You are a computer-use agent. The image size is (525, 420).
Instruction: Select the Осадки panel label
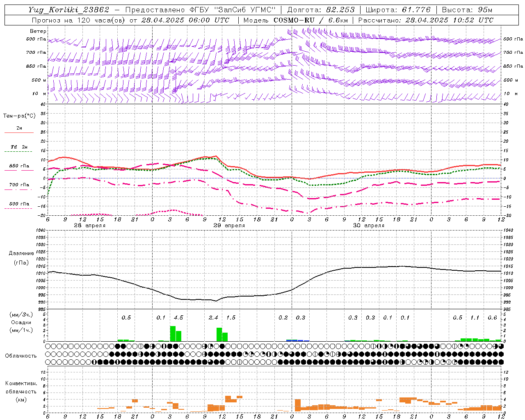tap(21, 322)
